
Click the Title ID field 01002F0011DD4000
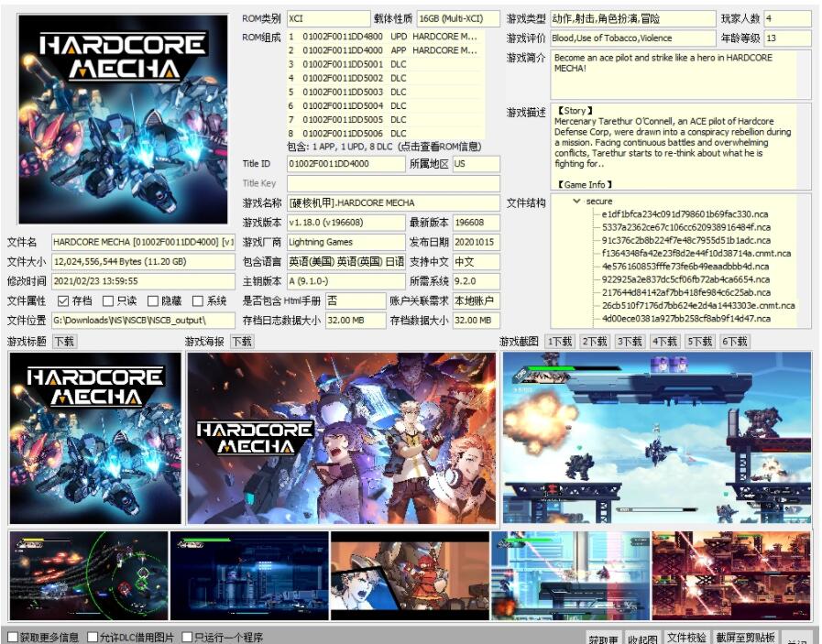coord(346,163)
